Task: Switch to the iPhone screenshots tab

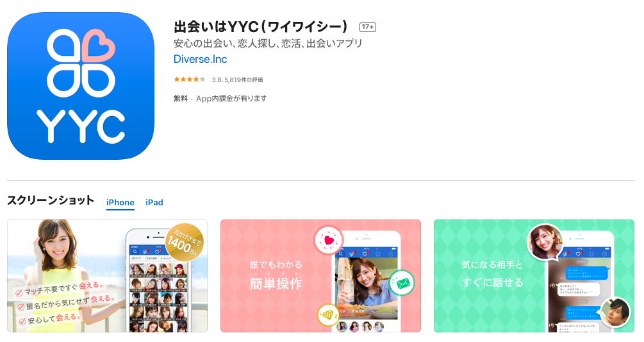Action: click(120, 202)
